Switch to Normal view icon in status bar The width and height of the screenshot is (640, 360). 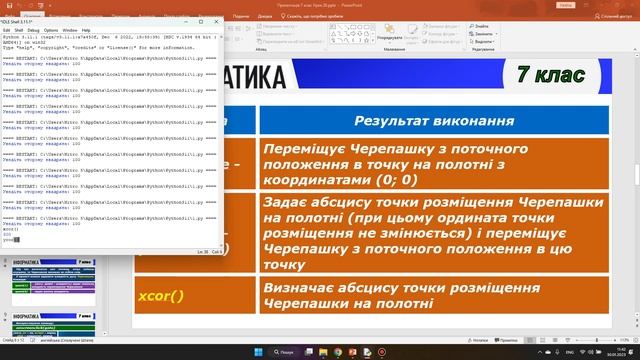[530, 340]
